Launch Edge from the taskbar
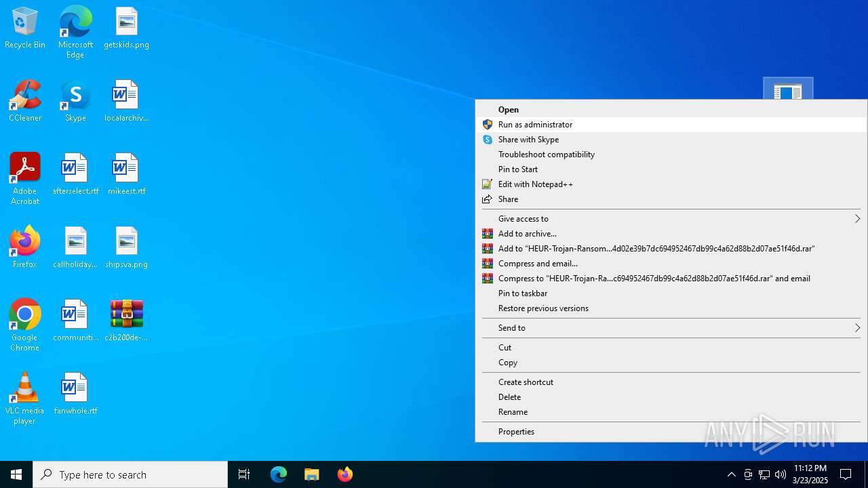This screenshot has height=488, width=868. 279,474
